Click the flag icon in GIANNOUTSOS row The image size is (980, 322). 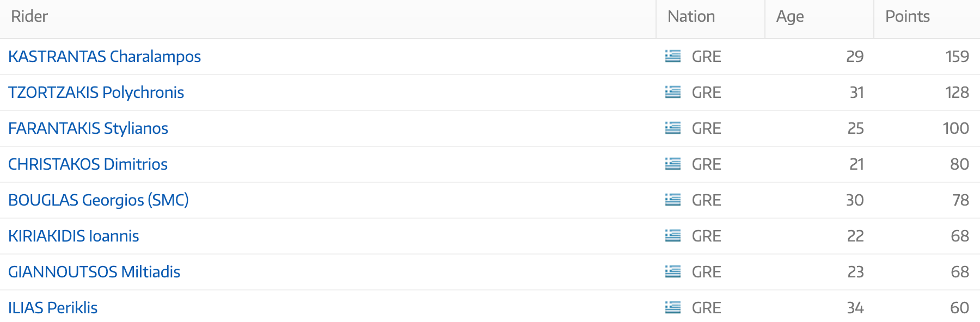pos(673,271)
